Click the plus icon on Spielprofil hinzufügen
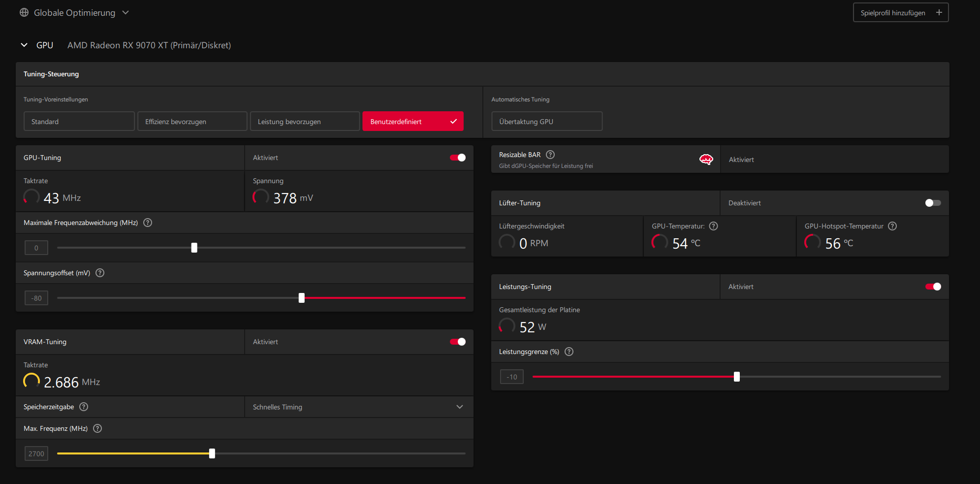This screenshot has width=980, height=484. [x=939, y=12]
